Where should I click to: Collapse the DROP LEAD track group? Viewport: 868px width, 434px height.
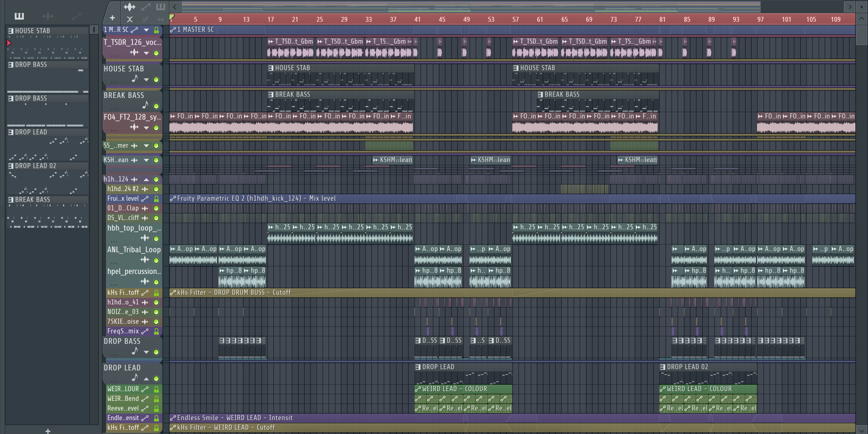[146, 379]
